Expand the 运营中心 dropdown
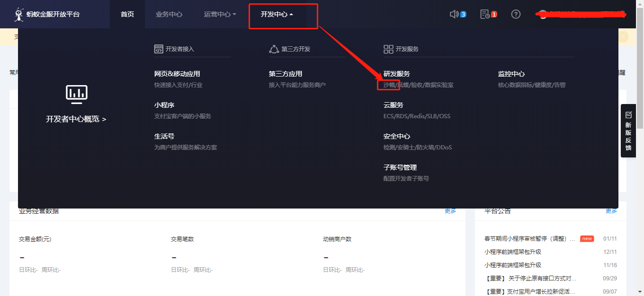This screenshot has width=644, height=296. click(220, 14)
